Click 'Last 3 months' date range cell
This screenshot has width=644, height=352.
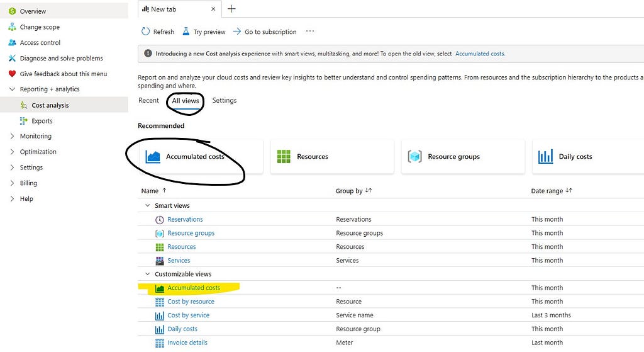point(551,315)
